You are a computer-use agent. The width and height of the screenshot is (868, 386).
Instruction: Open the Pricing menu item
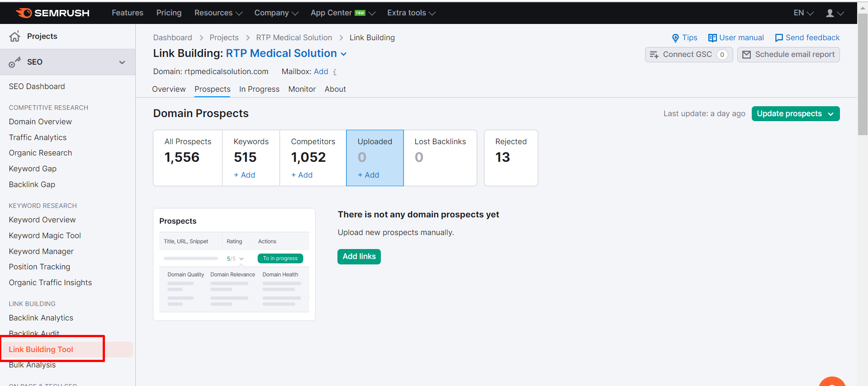169,13
